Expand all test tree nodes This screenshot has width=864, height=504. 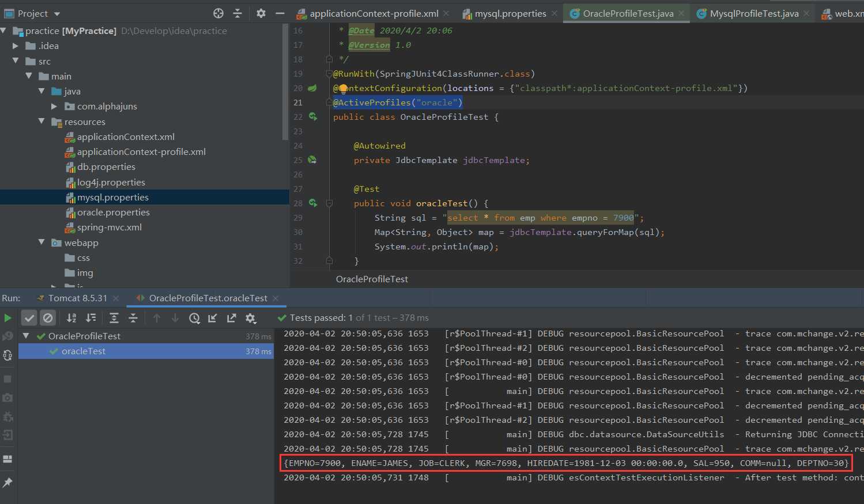tap(114, 318)
